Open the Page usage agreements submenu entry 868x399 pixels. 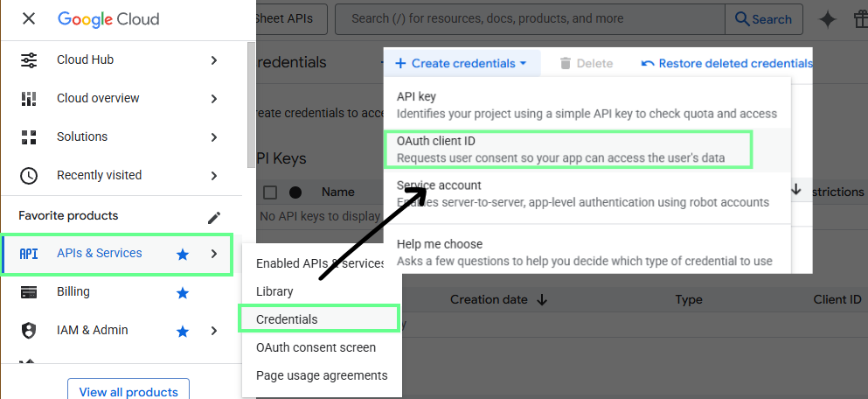tap(322, 375)
